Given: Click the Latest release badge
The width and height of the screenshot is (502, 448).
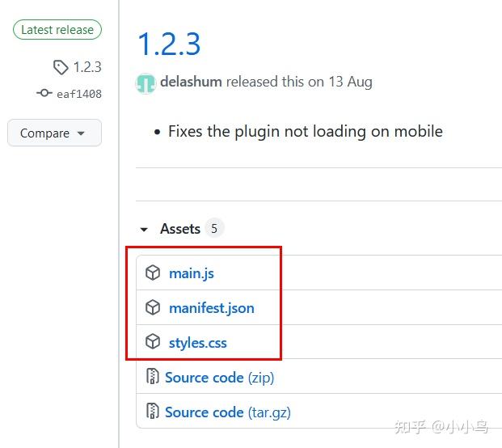Looking at the screenshot, I should point(57,30).
